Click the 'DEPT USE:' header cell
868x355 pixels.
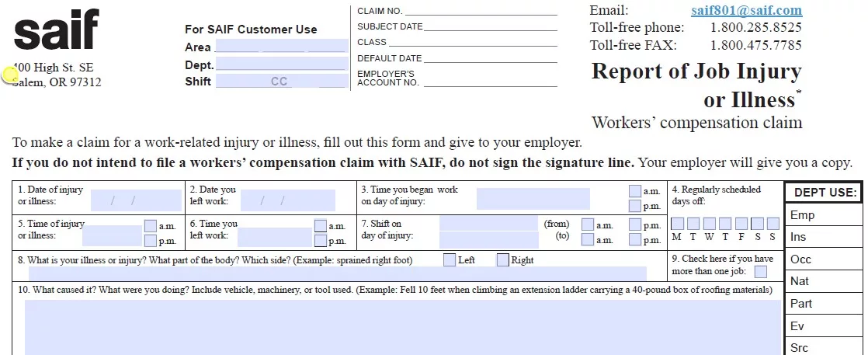(x=825, y=193)
